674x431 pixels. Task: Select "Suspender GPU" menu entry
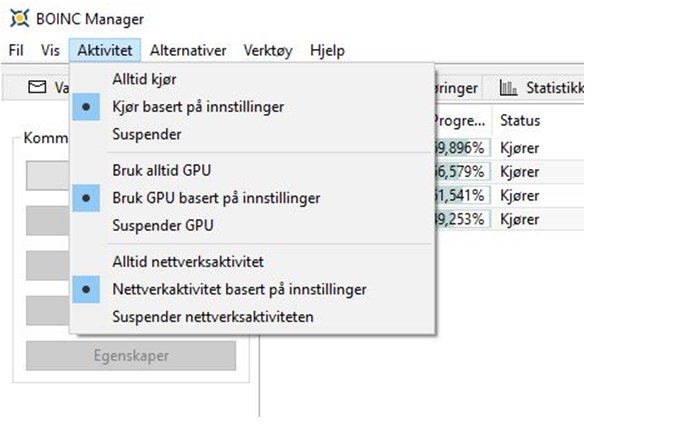[x=162, y=225]
